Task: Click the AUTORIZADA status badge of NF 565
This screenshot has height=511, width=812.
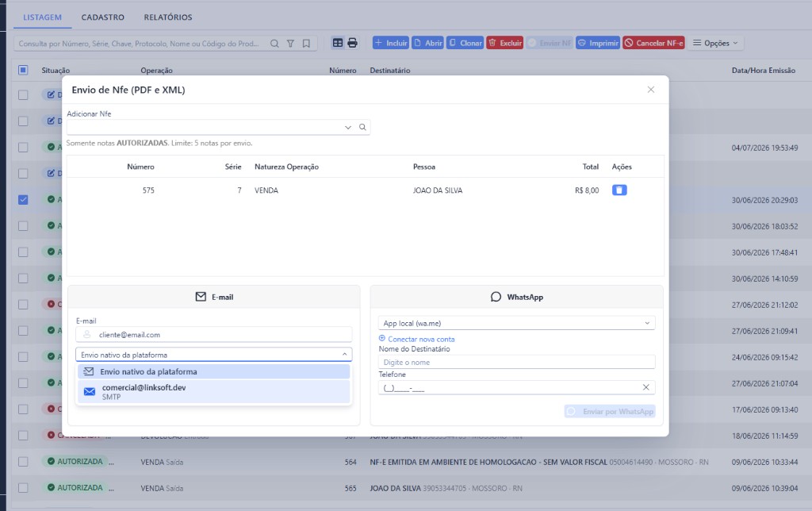Action: (x=75, y=488)
